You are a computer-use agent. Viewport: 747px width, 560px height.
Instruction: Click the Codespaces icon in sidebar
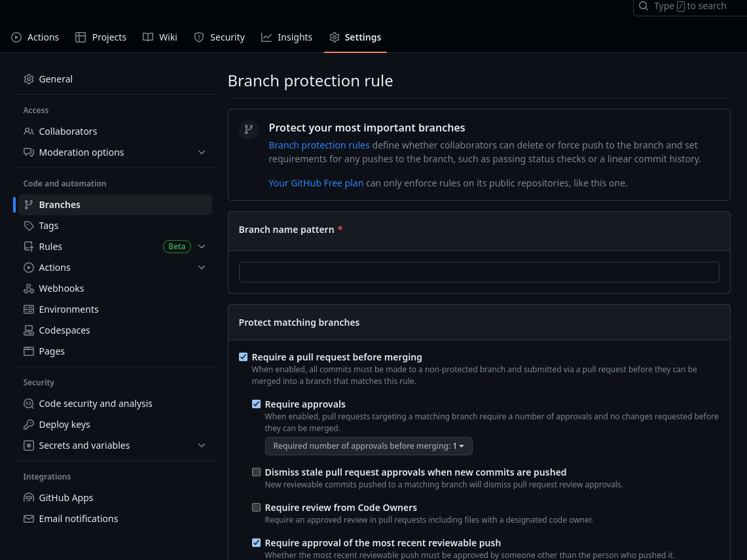point(29,330)
